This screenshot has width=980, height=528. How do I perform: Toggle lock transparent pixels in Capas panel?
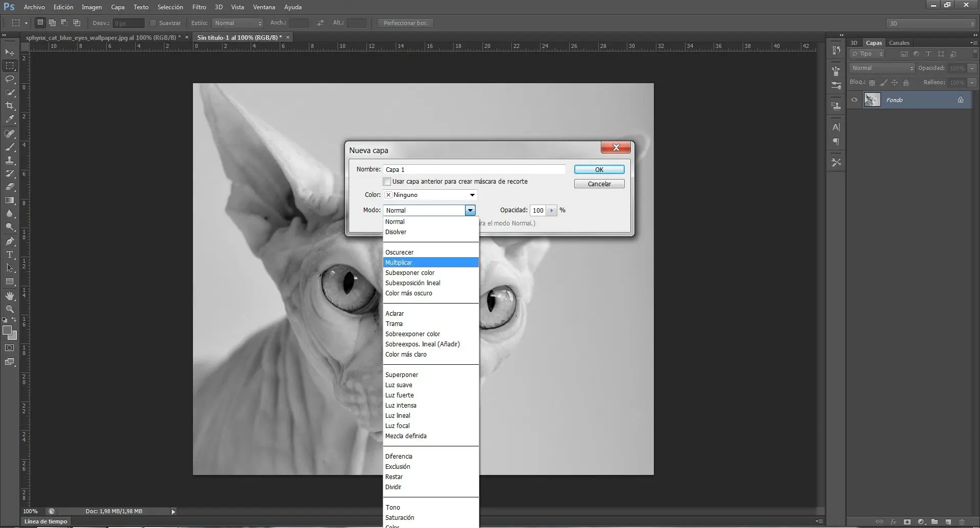872,83
